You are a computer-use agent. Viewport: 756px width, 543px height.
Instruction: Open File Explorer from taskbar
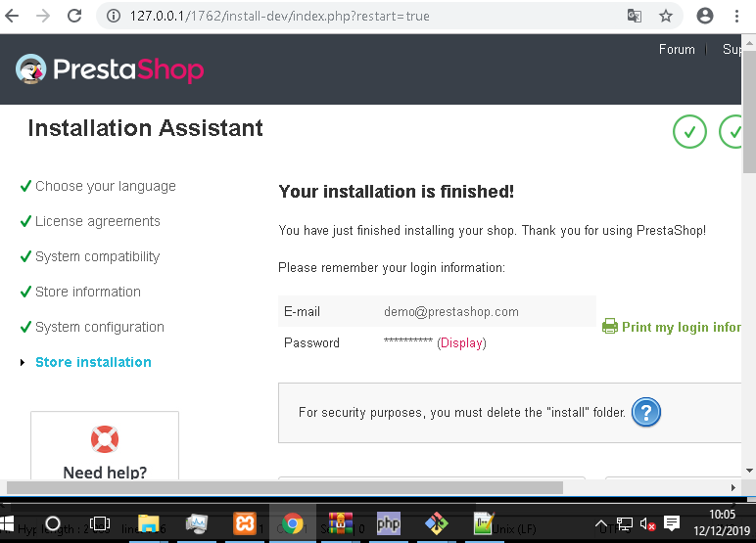click(149, 523)
